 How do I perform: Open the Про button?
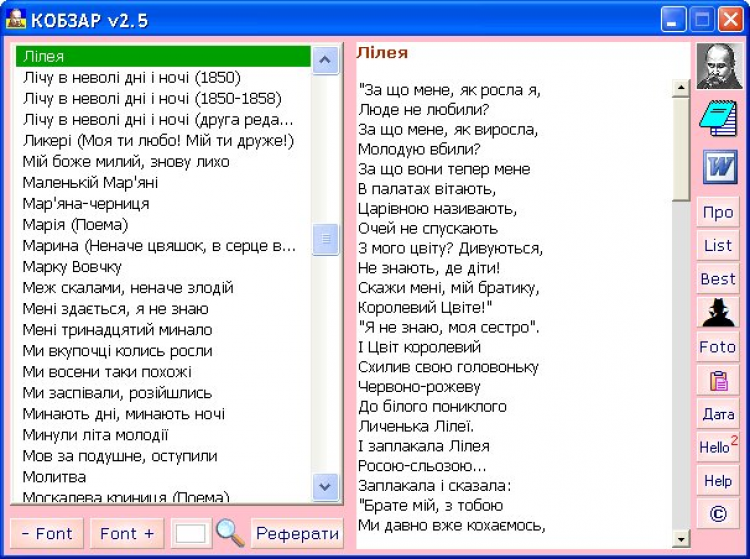pos(718,212)
